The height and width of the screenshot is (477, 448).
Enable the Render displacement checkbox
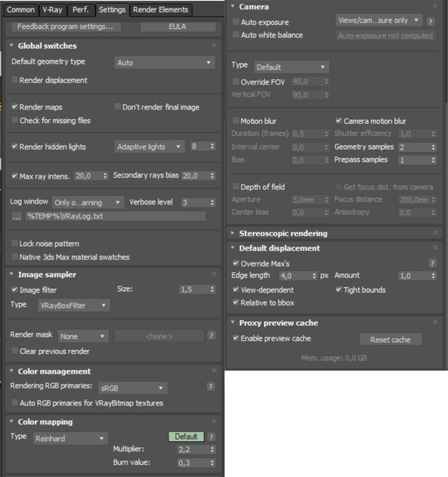(x=14, y=80)
